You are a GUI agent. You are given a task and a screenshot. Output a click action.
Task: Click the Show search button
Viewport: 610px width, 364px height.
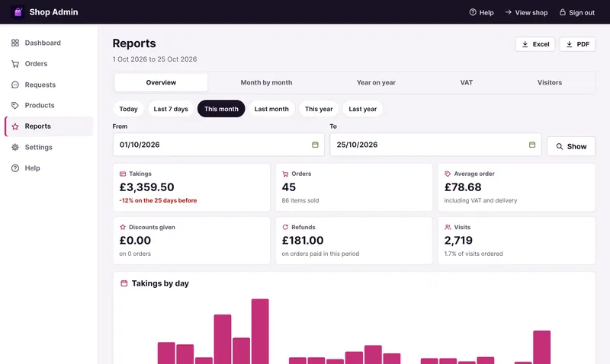pos(570,146)
